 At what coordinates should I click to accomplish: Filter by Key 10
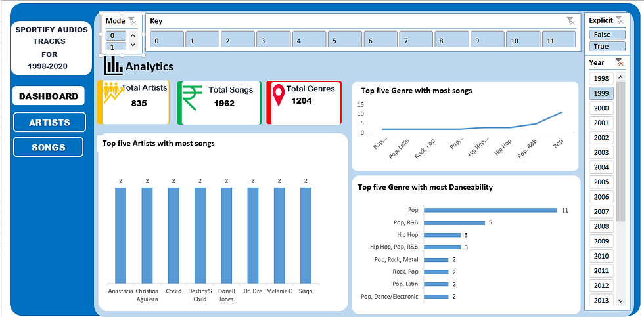pyautogui.click(x=522, y=40)
